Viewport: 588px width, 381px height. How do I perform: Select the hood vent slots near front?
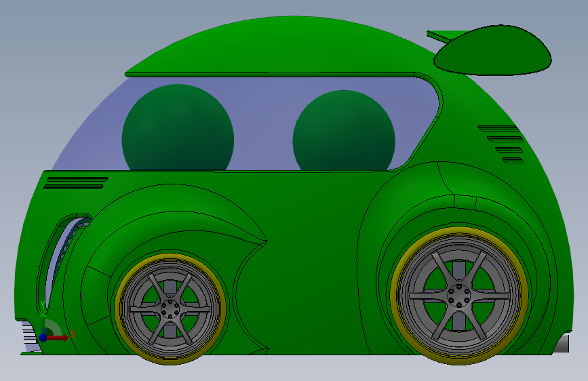[x=76, y=183]
